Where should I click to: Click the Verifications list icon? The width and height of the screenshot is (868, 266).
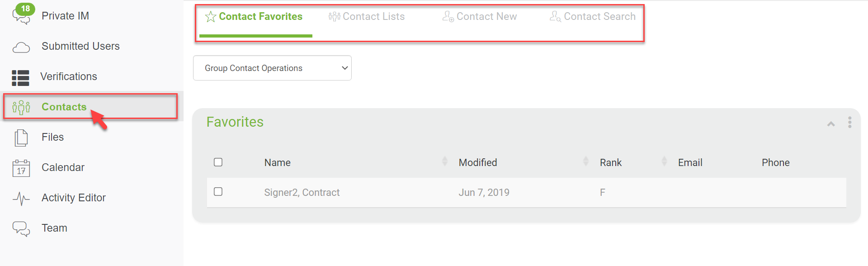pyautogui.click(x=20, y=78)
